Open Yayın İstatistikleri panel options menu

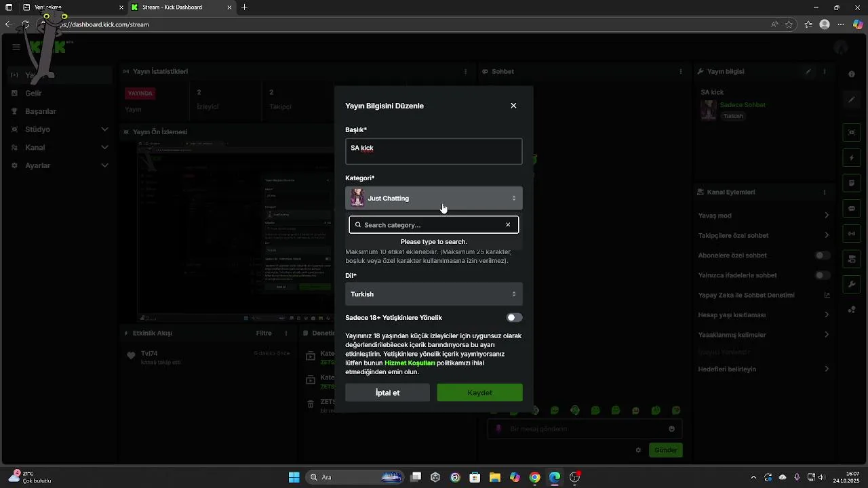pos(465,71)
